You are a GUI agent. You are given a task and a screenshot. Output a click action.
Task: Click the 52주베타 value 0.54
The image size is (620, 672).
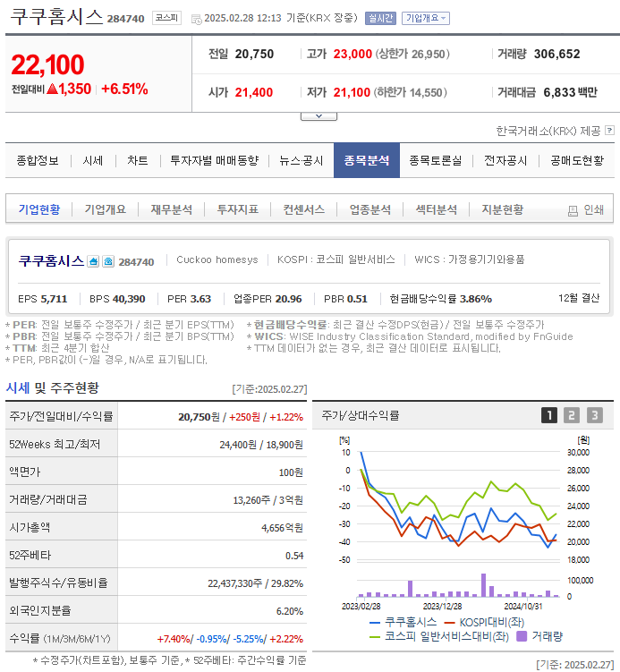(294, 556)
